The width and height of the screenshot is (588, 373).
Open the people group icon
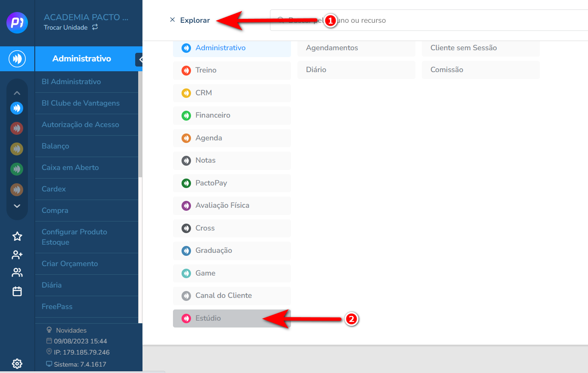(17, 273)
